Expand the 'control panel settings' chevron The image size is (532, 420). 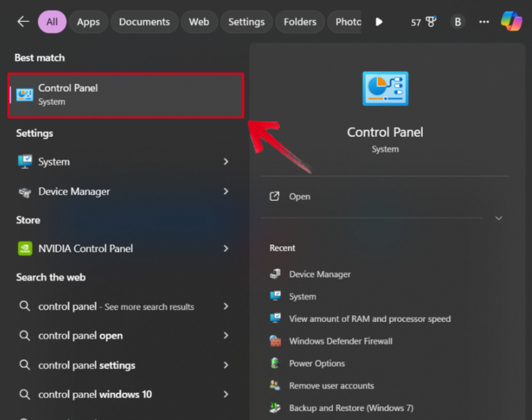(226, 365)
